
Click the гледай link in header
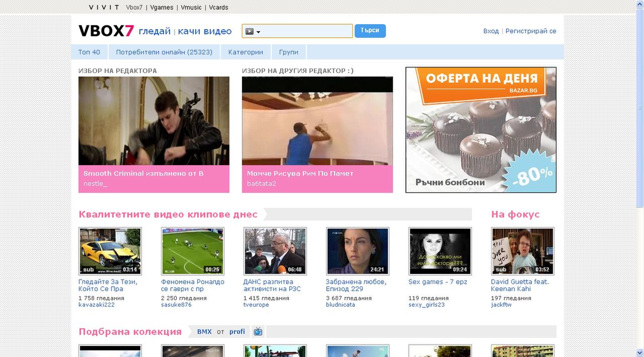pyautogui.click(x=154, y=31)
